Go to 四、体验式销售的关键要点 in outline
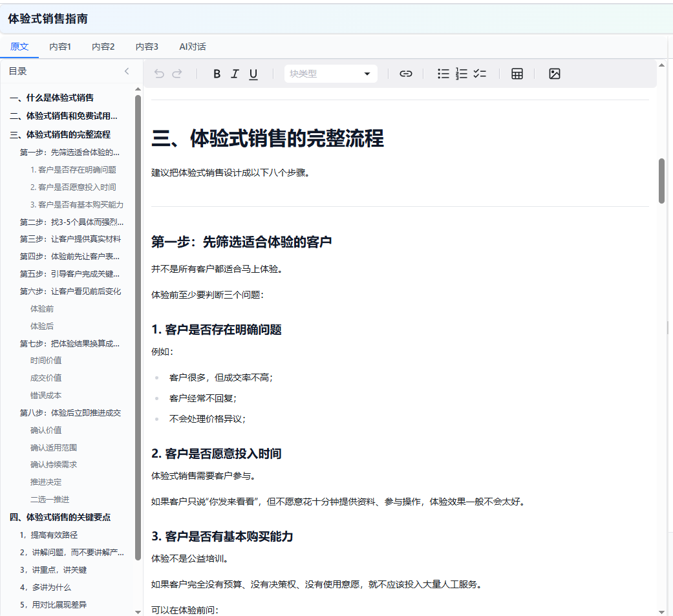Viewport: 673px width, 616px height. (60, 517)
